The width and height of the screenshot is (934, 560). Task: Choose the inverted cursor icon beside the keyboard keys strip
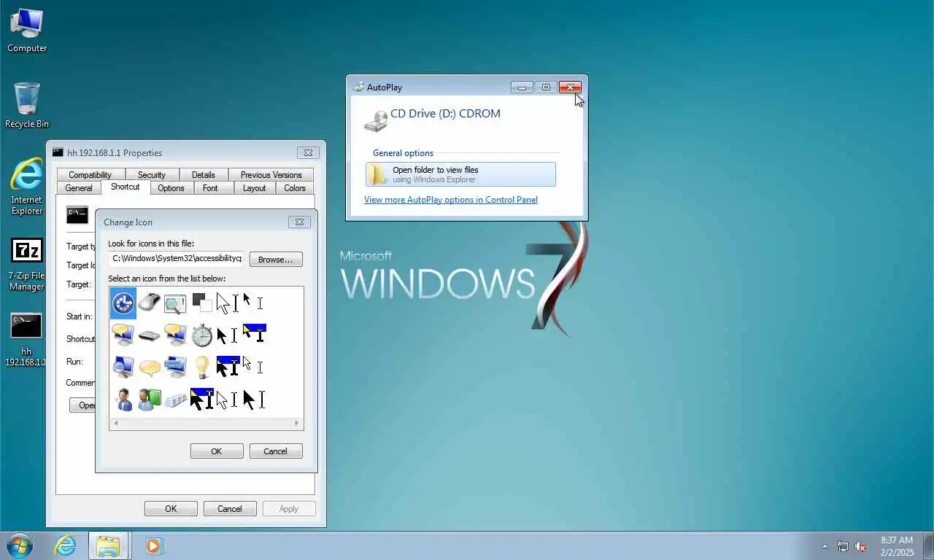tap(201, 399)
